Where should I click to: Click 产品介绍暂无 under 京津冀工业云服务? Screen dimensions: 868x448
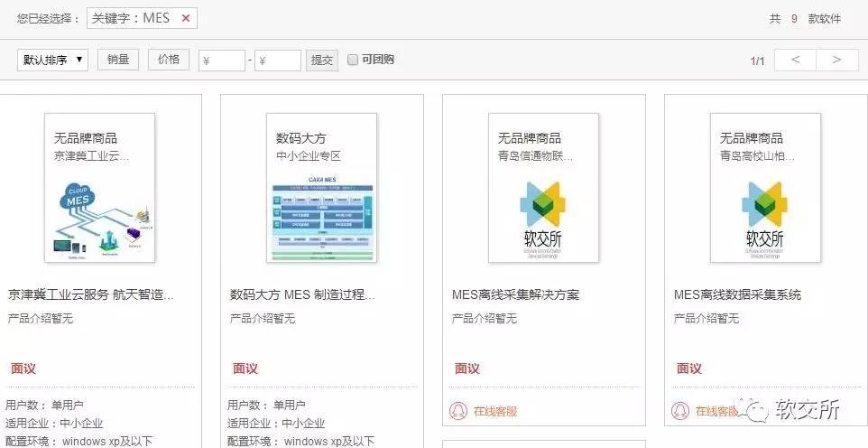click(x=41, y=318)
